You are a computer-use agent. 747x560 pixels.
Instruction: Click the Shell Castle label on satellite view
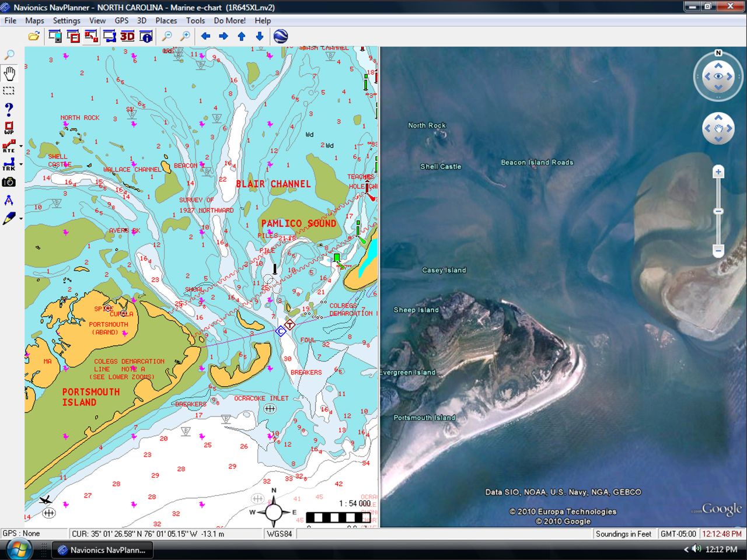click(441, 166)
